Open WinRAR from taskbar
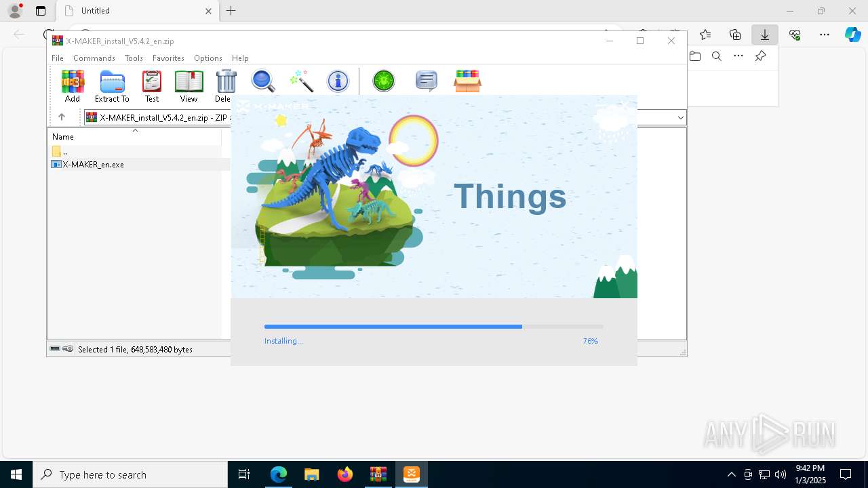 [x=378, y=474]
